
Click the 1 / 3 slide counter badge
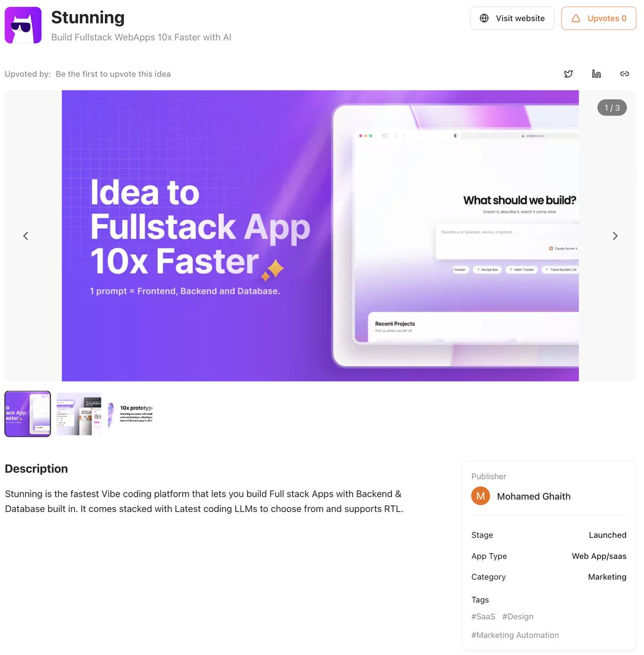coord(612,108)
